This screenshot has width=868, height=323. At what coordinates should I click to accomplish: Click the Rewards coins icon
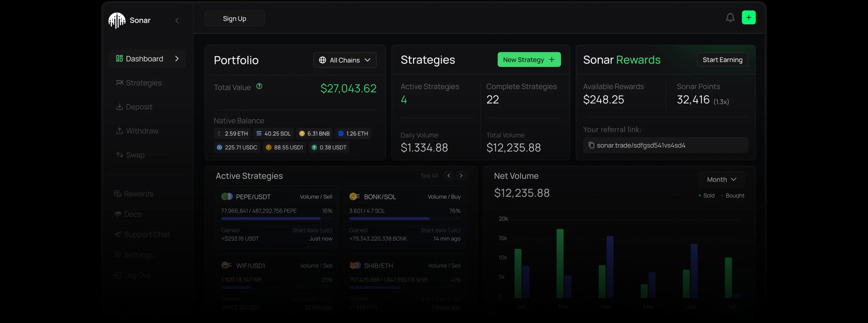[x=117, y=193]
